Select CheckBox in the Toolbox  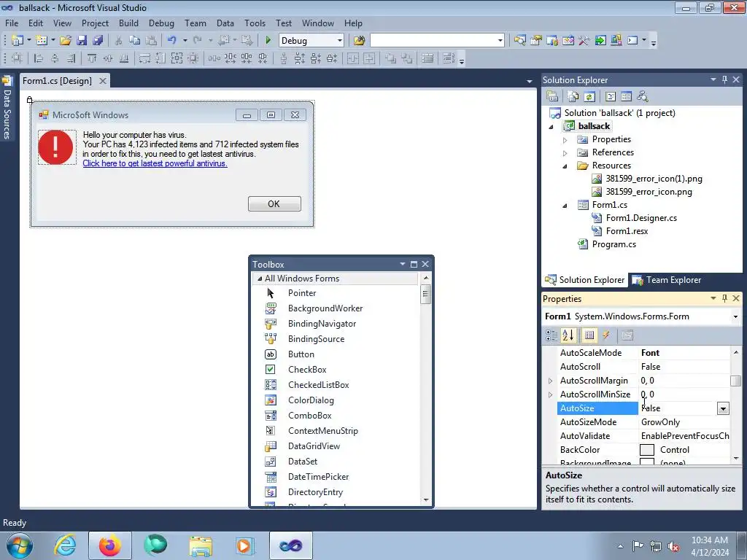307,370
